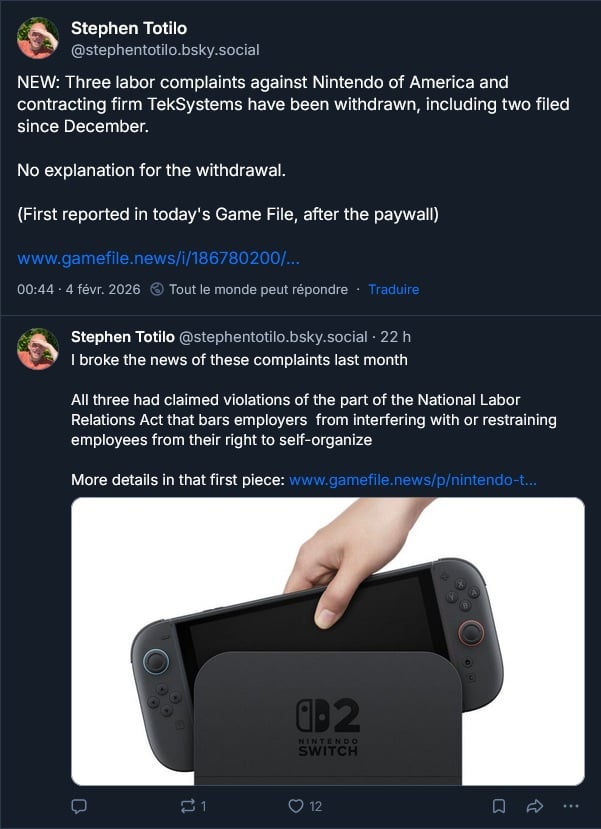The width and height of the screenshot is (601, 829).
Task: Click the share arrow icon
Action: point(534,806)
